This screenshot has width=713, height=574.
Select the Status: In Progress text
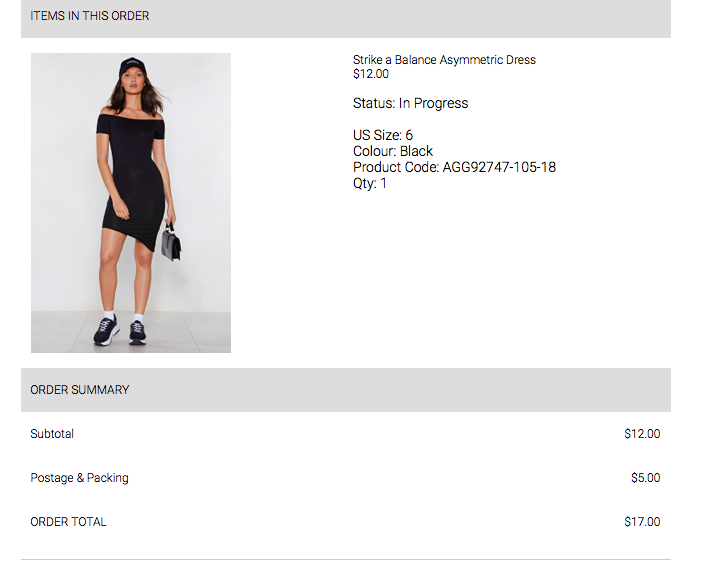410,103
